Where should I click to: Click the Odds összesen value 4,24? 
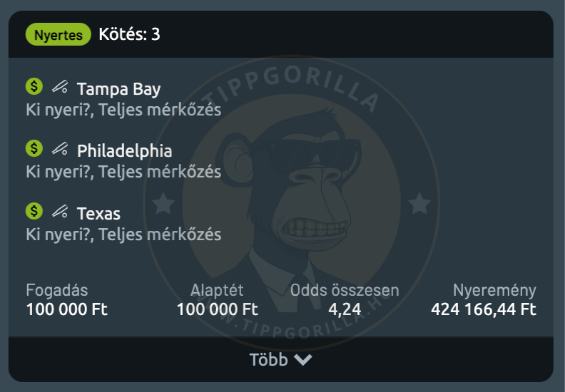345,310
